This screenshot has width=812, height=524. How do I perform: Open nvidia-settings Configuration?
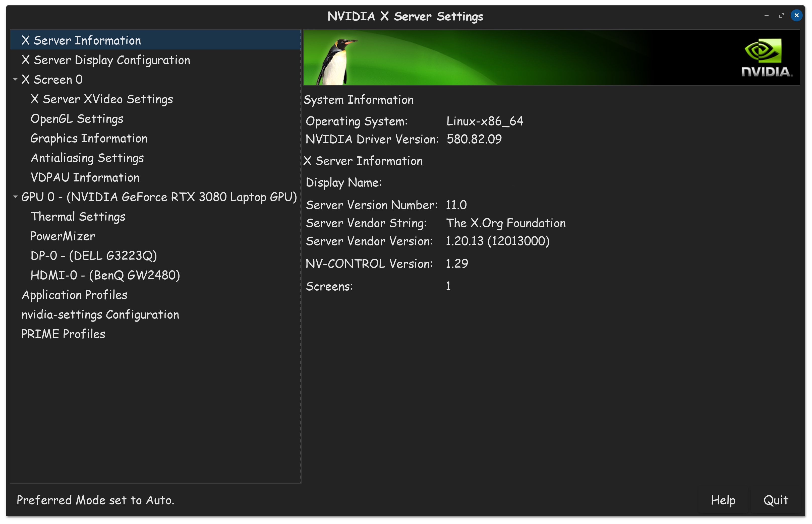100,315
